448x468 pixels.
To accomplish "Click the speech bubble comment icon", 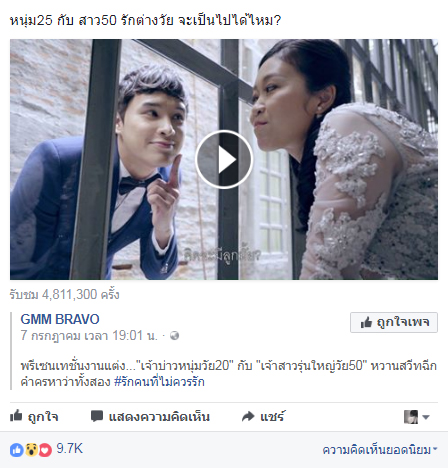I will [97, 416].
